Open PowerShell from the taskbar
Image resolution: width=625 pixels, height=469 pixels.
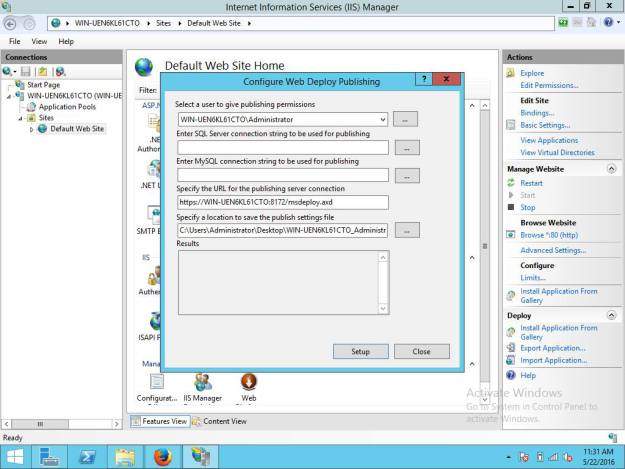pos(86,457)
